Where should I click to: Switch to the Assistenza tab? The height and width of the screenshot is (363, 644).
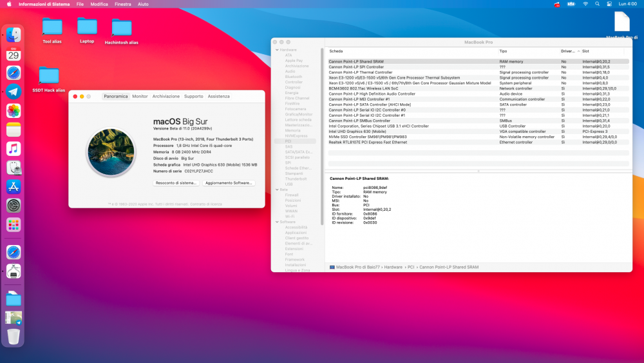pyautogui.click(x=218, y=96)
